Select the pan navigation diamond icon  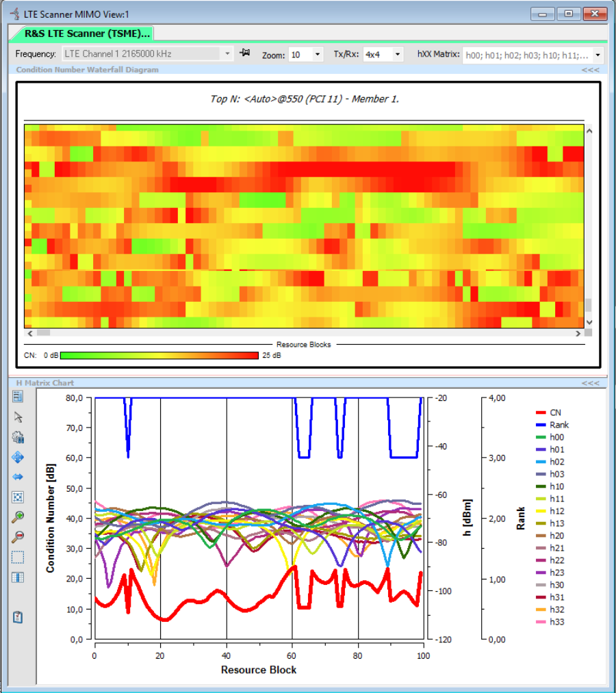(17, 457)
